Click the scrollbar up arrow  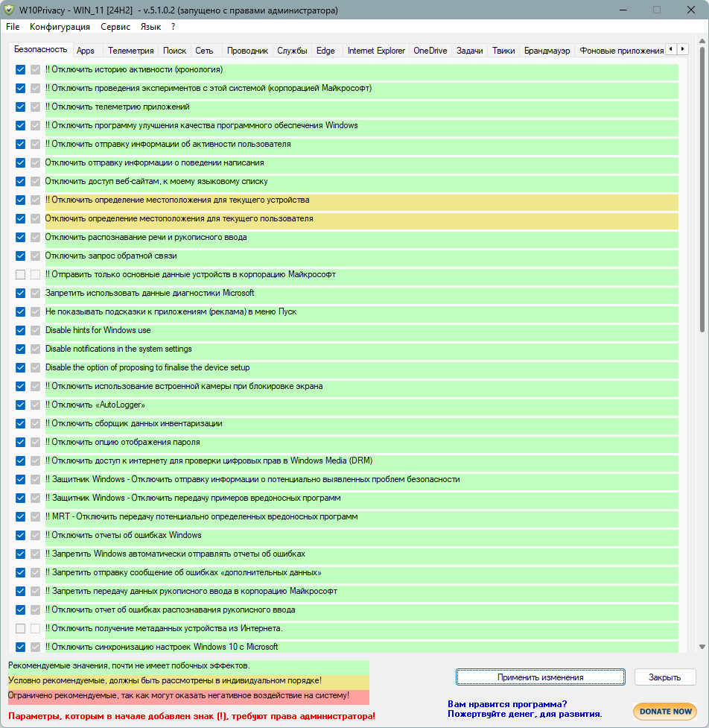(702, 41)
